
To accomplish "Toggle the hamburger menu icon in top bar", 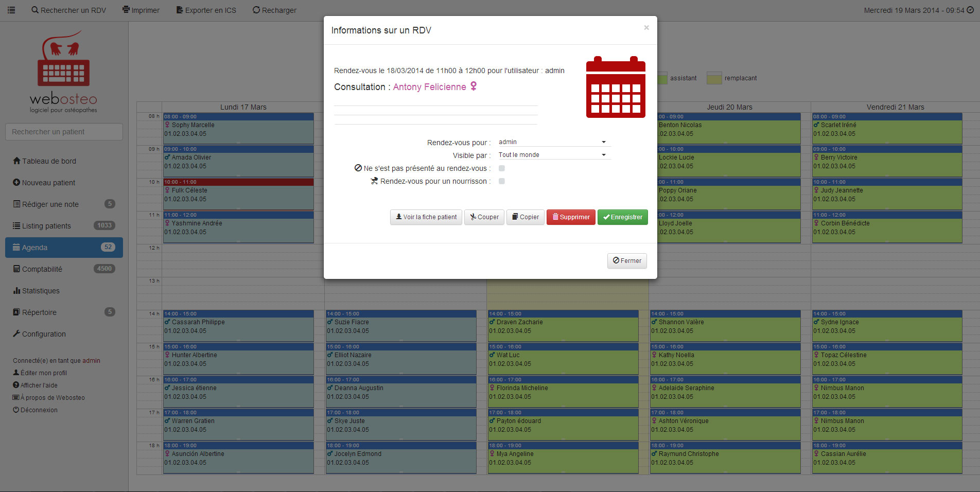I will tap(11, 10).
